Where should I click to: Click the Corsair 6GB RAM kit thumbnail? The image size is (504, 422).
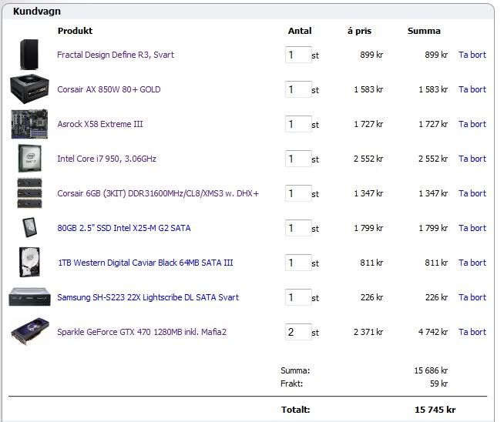[29, 193]
